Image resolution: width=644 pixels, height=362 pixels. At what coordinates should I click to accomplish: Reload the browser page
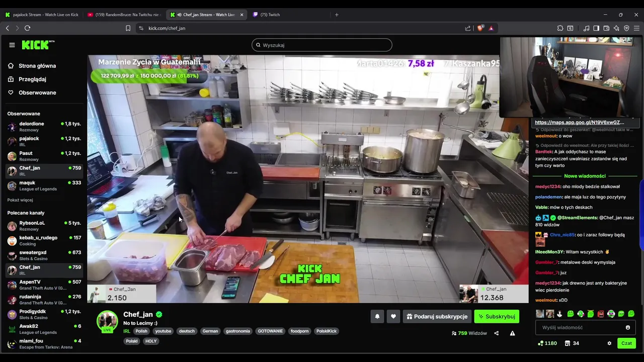click(28, 28)
